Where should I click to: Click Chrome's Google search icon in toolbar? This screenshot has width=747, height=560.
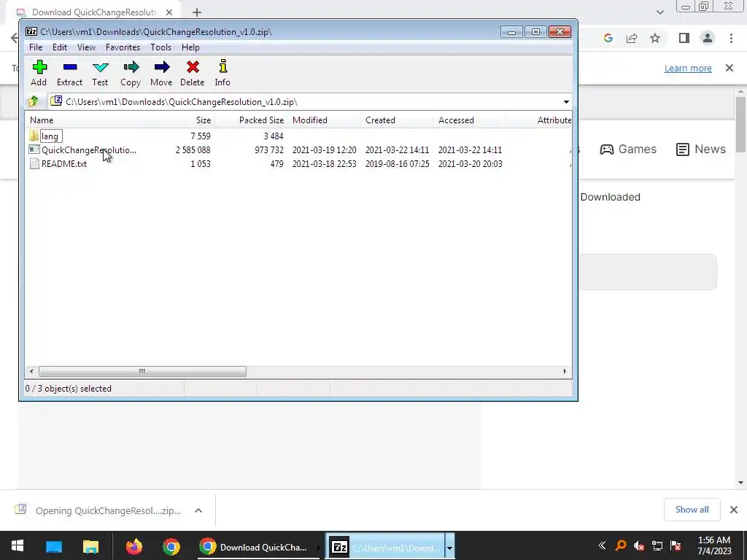point(608,38)
